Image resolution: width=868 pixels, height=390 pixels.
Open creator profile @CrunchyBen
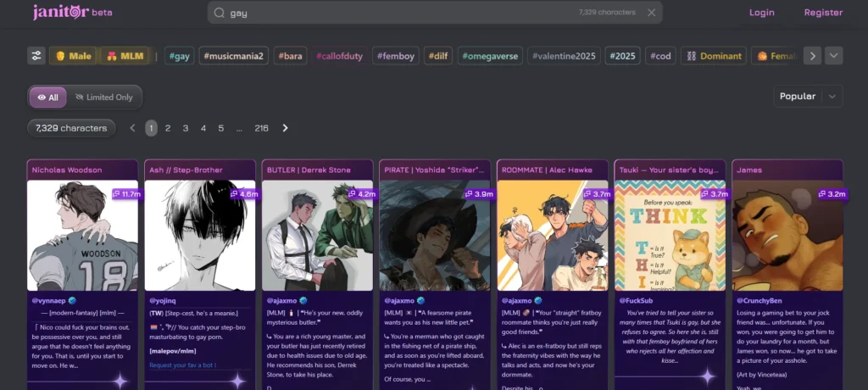[x=759, y=300]
